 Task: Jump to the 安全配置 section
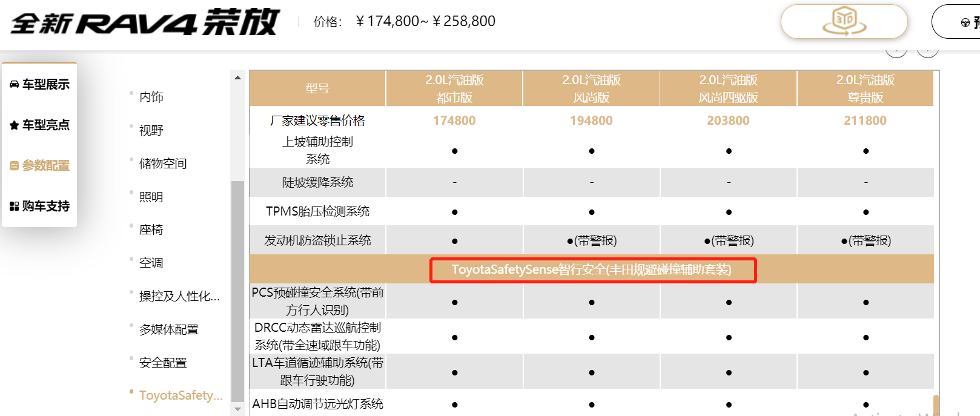[163, 363]
